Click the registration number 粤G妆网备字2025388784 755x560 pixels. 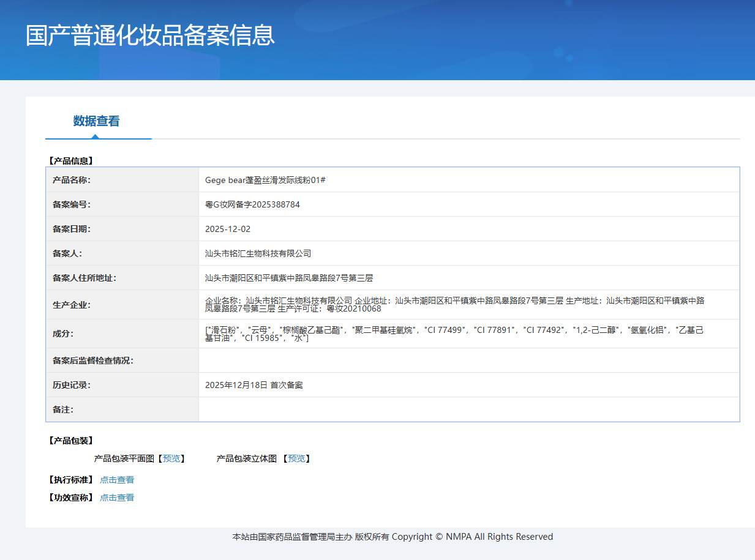252,204
